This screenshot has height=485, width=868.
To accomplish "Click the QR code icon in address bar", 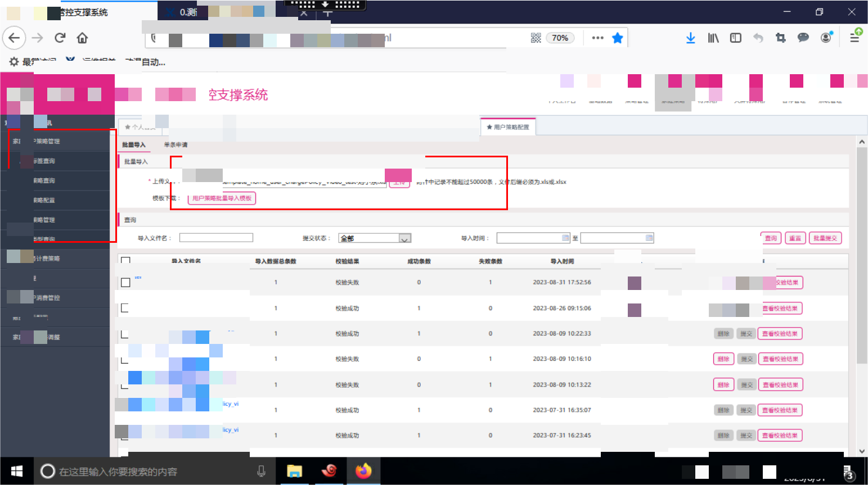I will point(536,38).
